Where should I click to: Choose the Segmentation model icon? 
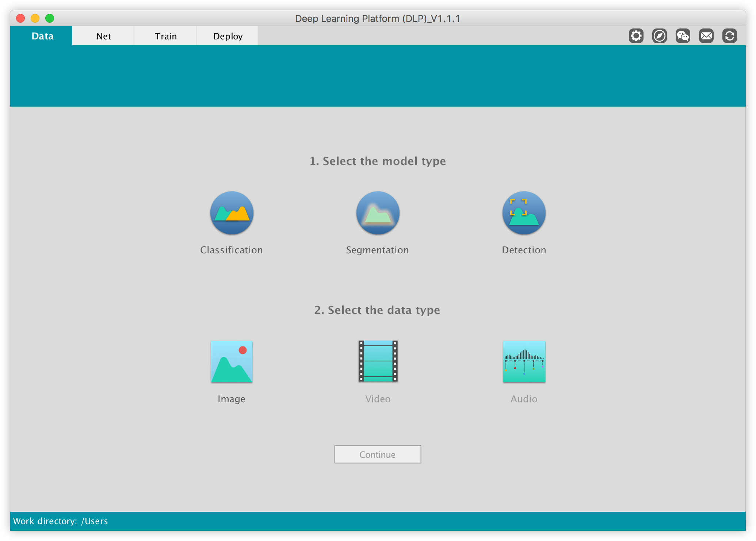click(378, 213)
